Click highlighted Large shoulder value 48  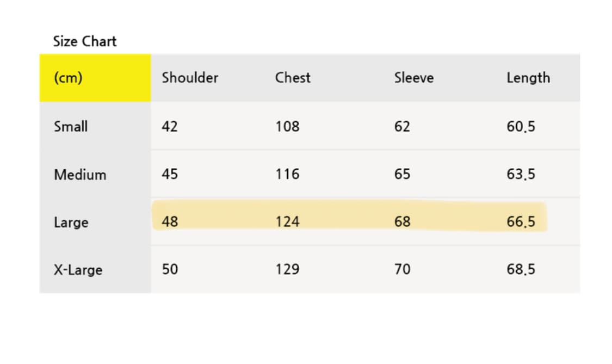coord(170,222)
